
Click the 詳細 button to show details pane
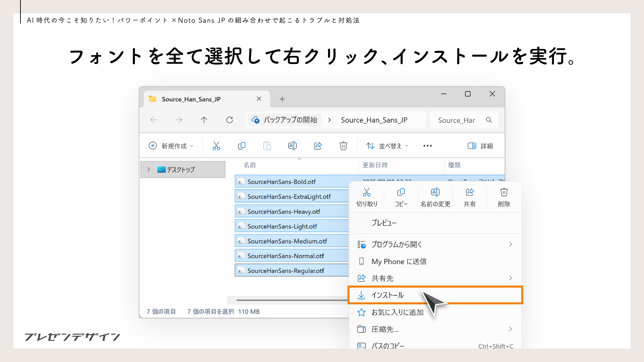pos(480,145)
